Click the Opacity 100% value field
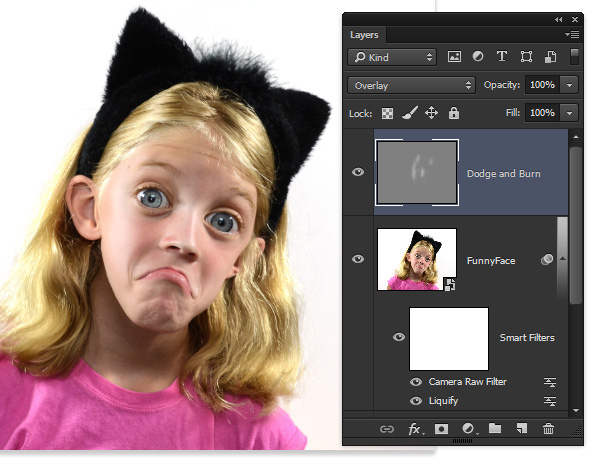The image size is (600, 458). pos(542,85)
